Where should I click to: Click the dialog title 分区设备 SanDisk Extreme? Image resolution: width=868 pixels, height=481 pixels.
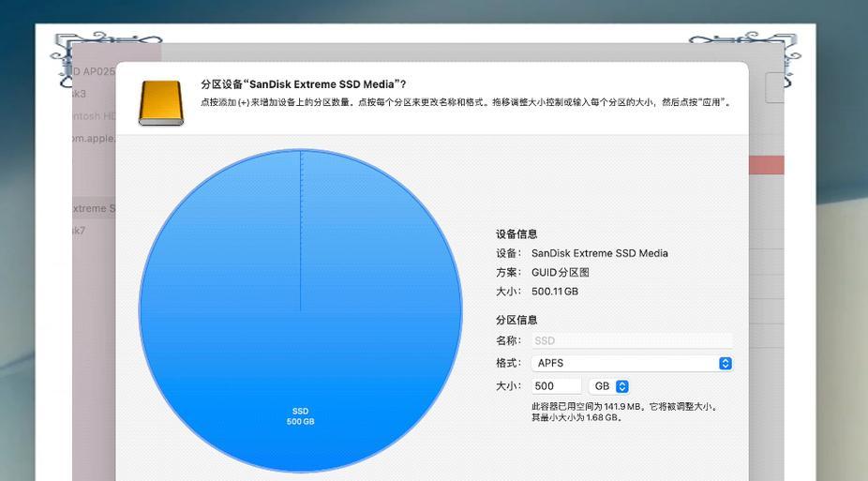point(304,84)
